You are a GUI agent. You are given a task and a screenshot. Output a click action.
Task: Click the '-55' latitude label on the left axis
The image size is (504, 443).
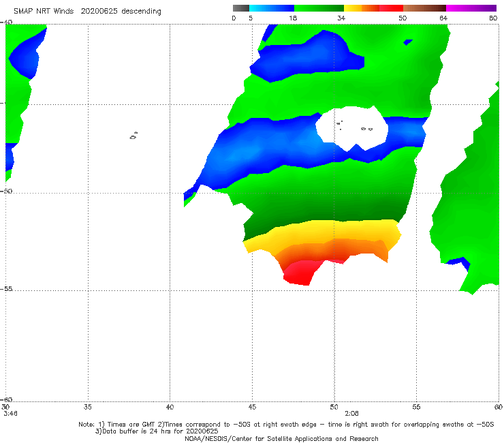click(x=6, y=288)
